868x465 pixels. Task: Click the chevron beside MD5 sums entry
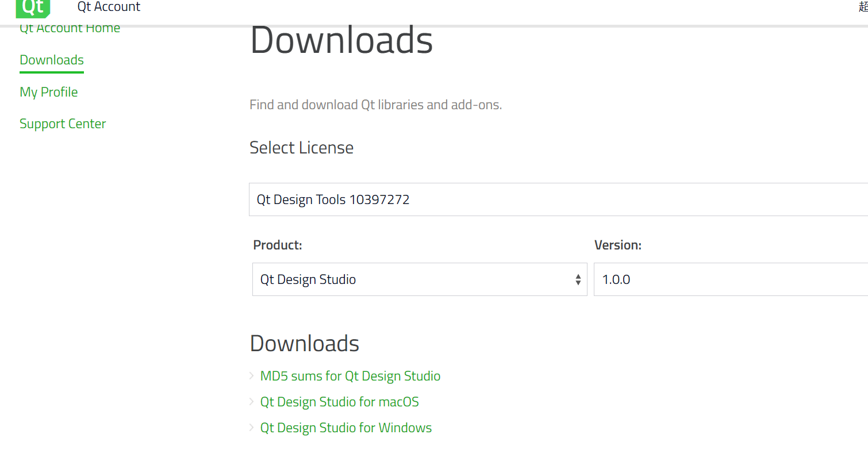pos(251,376)
